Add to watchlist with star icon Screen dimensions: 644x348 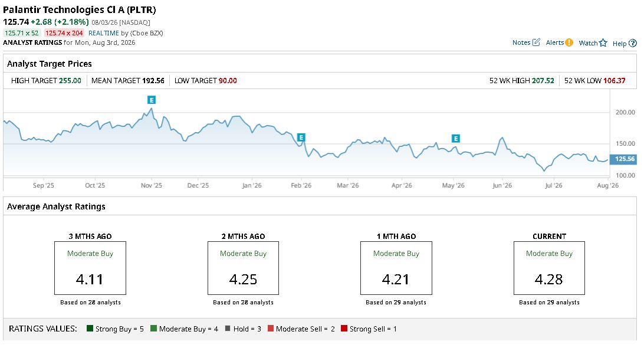click(x=603, y=42)
